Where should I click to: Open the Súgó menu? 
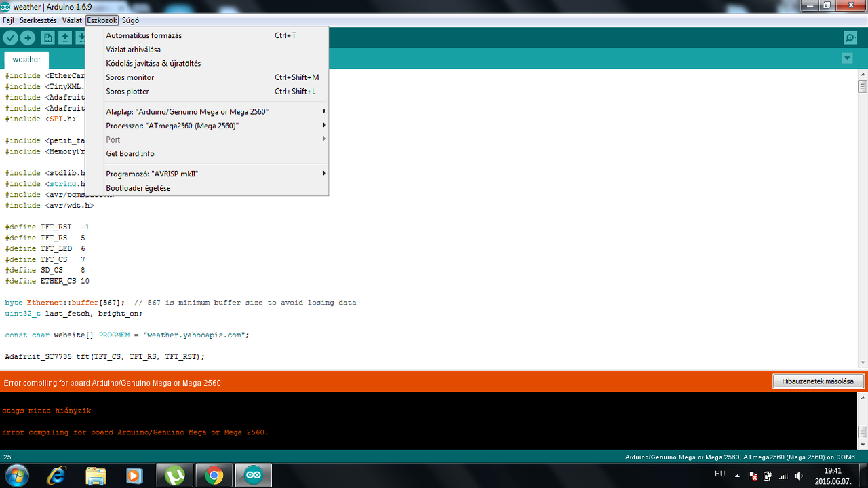click(x=130, y=20)
